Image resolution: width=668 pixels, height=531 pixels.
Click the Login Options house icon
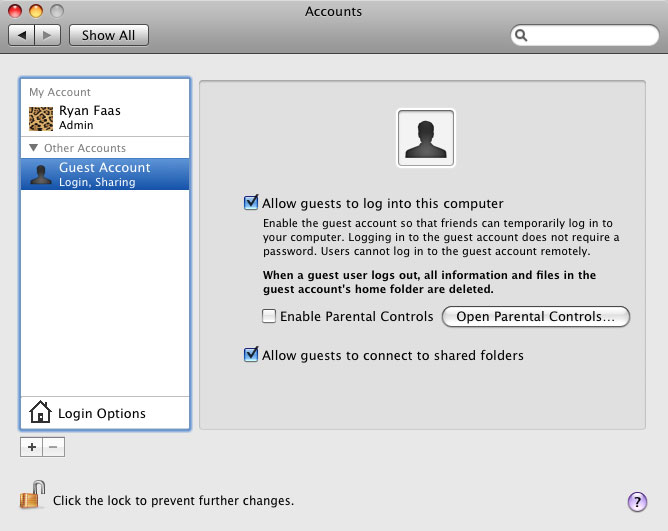pos(40,413)
